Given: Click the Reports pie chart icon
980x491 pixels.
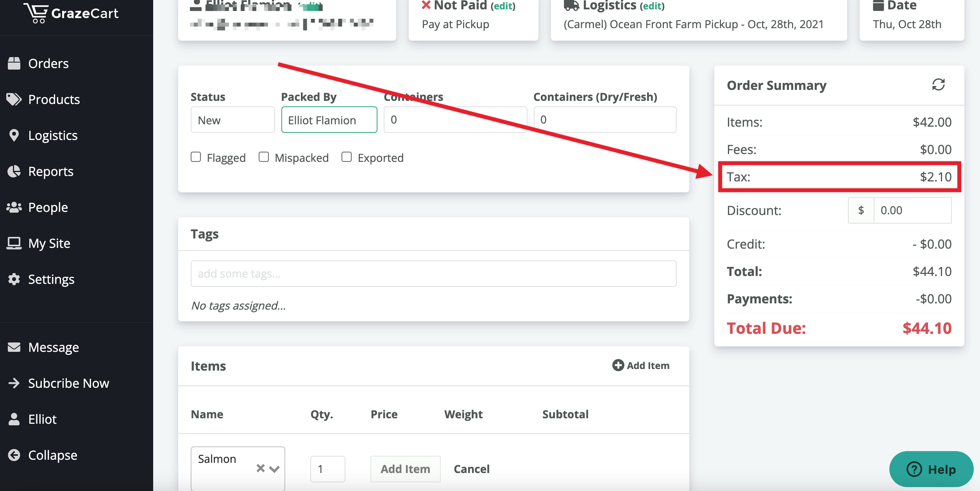Looking at the screenshot, I should click(14, 171).
